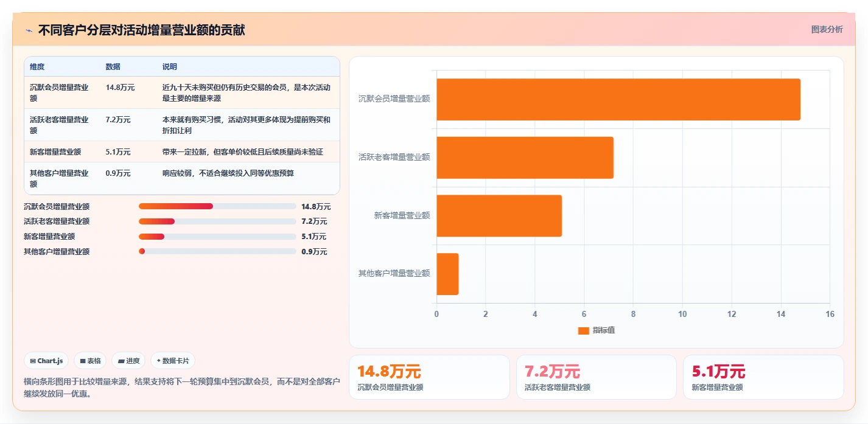
Task: Click table row label 沉默会员增量营业额
Action: click(x=59, y=92)
